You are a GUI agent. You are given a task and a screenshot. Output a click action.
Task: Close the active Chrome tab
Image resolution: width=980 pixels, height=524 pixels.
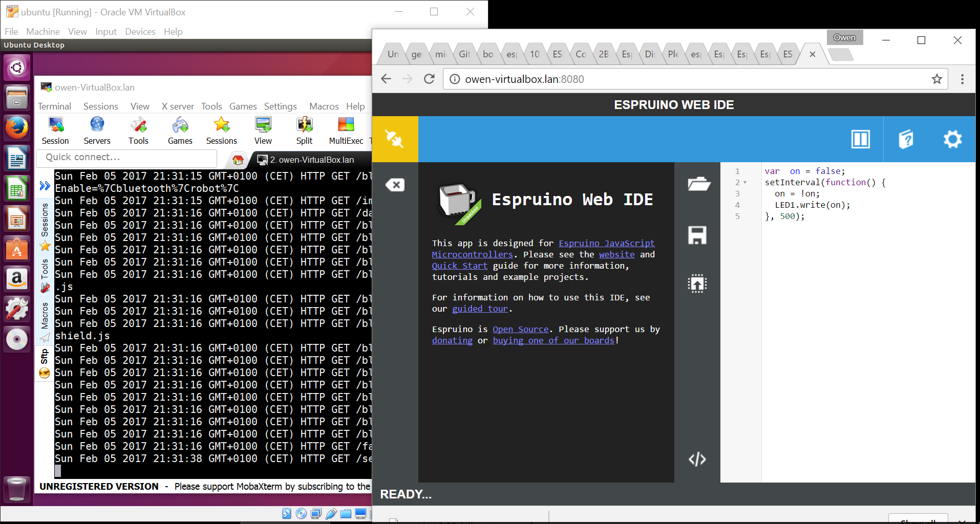[x=812, y=54]
